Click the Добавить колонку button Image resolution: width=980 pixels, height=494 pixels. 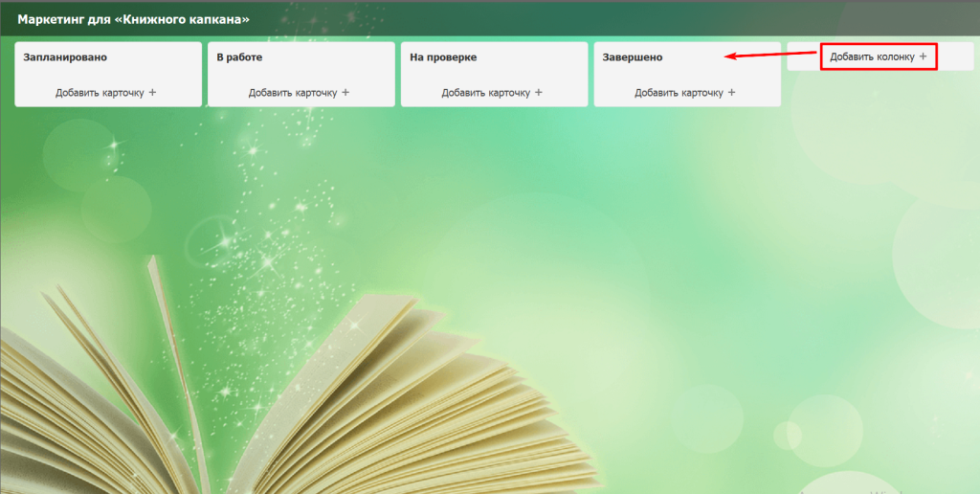pos(879,56)
